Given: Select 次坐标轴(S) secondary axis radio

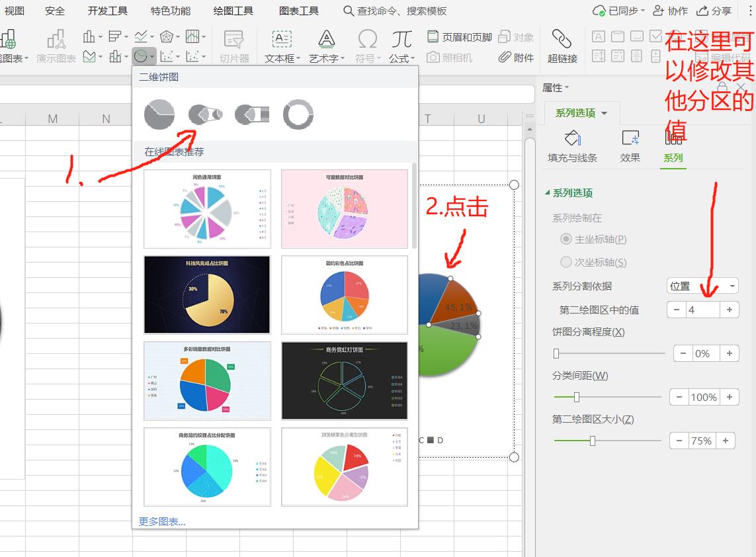Looking at the screenshot, I should pos(566,262).
